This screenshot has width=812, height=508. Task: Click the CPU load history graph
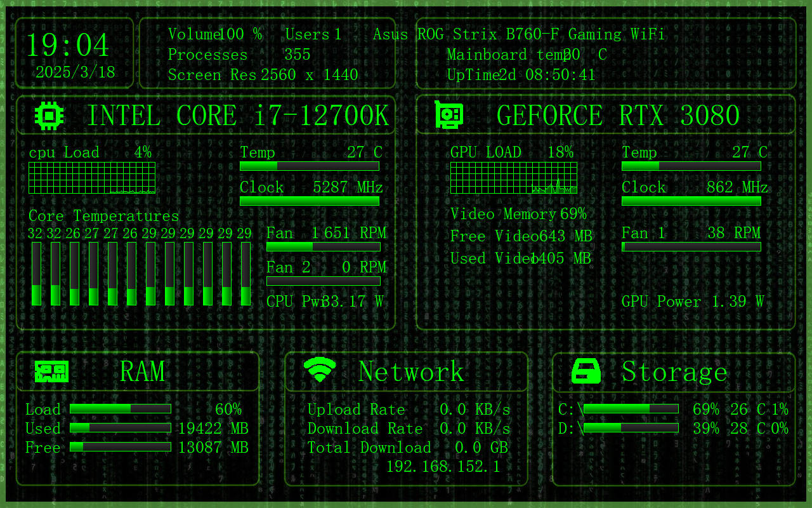click(92, 178)
